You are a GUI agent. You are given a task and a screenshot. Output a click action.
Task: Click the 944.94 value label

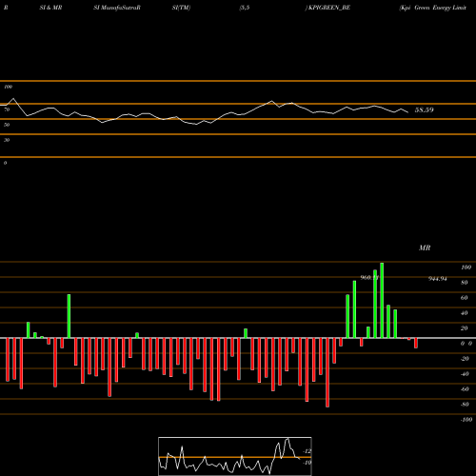438,279
